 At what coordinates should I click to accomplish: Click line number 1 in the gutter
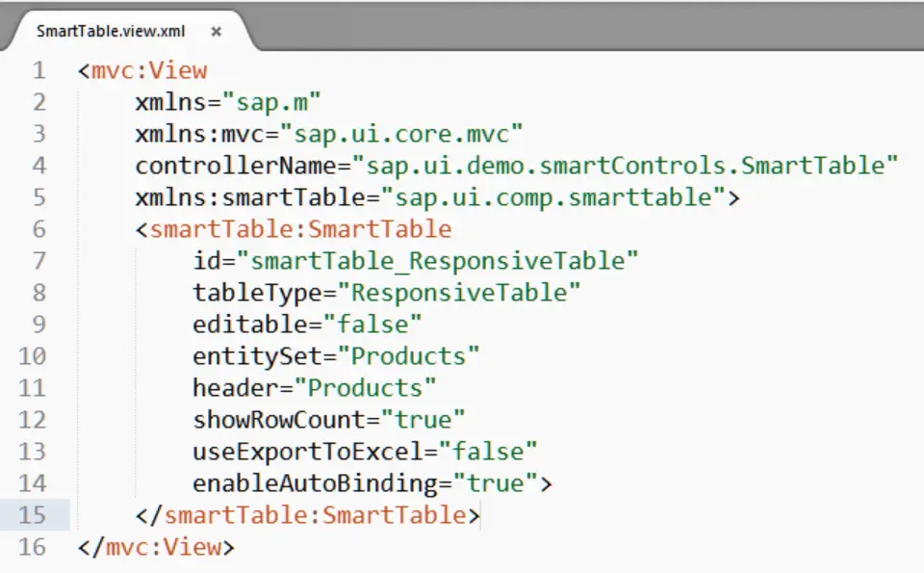point(38,70)
